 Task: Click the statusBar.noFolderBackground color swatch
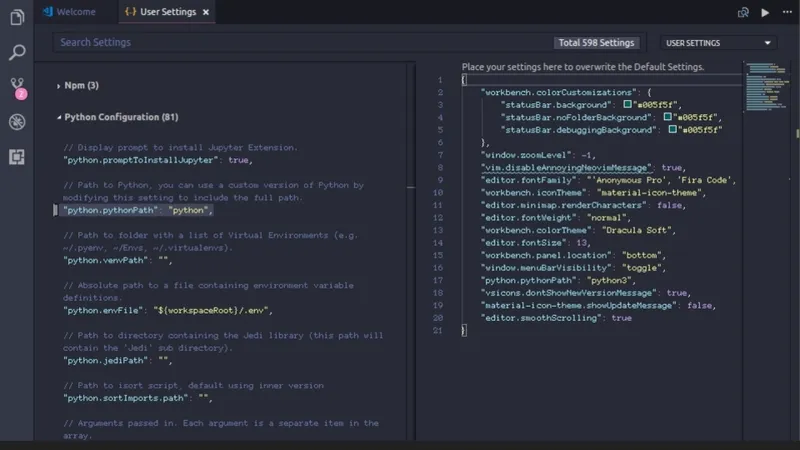[x=667, y=117]
